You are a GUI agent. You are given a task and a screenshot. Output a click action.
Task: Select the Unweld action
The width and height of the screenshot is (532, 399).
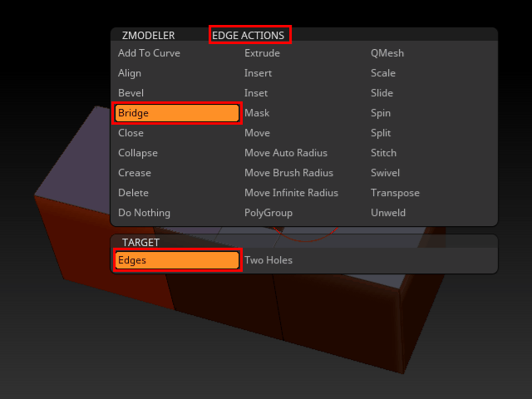pyautogui.click(x=388, y=213)
